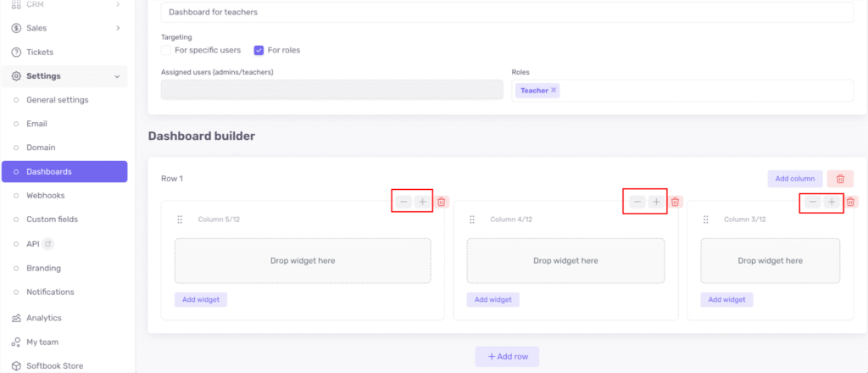Remove the Teacher role tag with the x
868x373 pixels.
(554, 90)
